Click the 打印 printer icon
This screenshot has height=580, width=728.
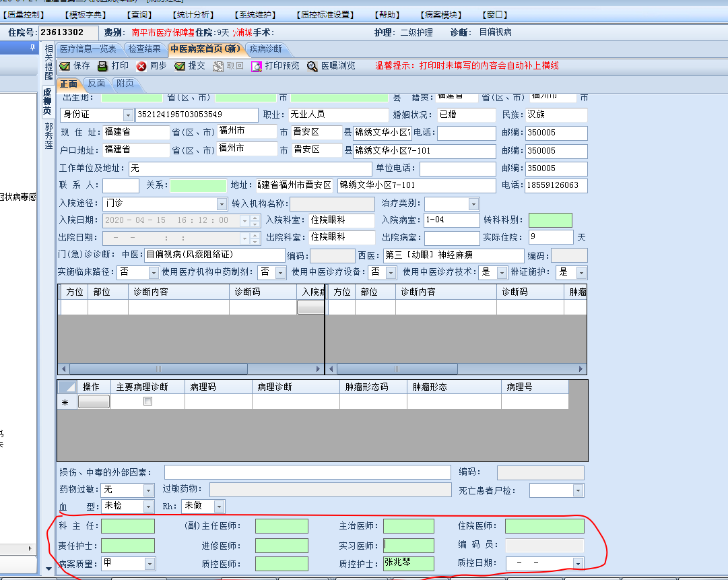tap(102, 66)
